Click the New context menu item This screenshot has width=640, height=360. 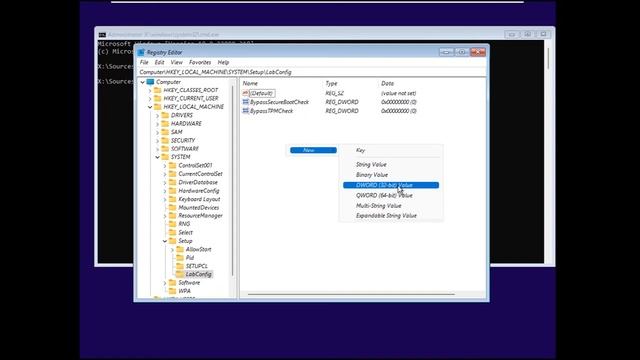point(313,150)
